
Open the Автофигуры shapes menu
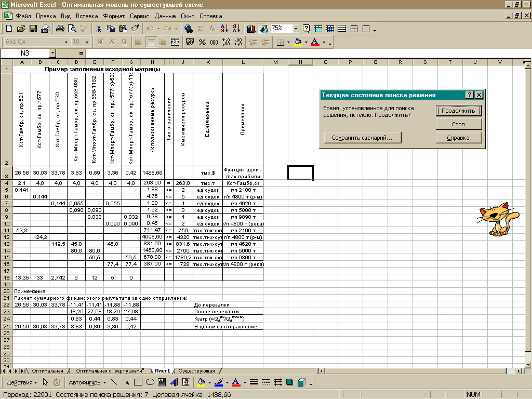click(87, 383)
